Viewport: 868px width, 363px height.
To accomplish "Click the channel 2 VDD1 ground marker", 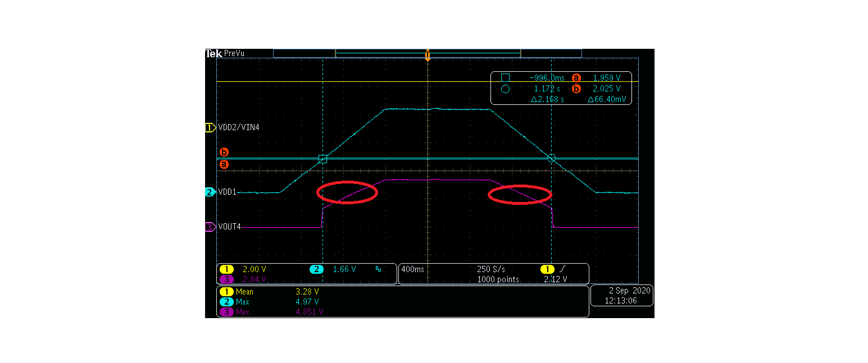I will [210, 192].
